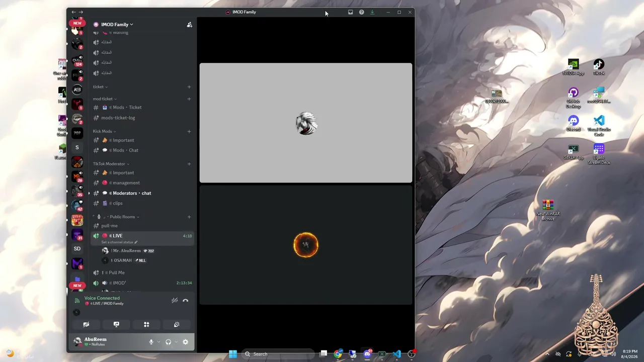The height and width of the screenshot is (362, 644).
Task: Open Important channel under TikTok Moderator
Action: (x=142, y=173)
